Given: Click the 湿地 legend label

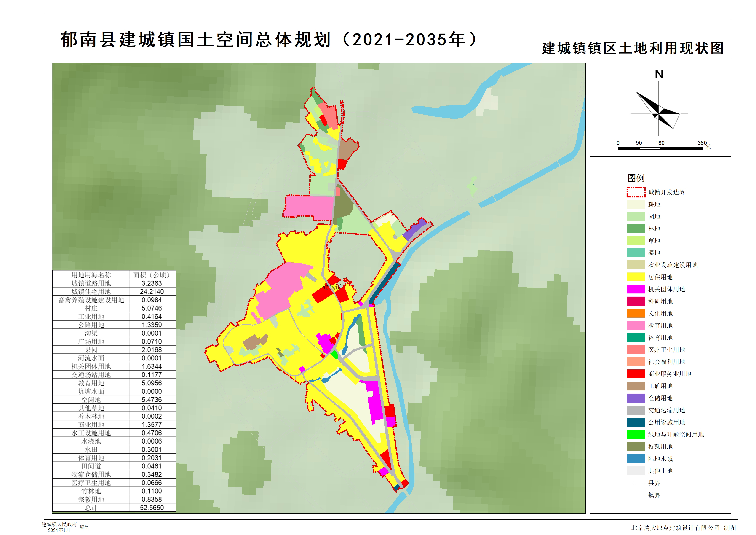Looking at the screenshot, I should 654,253.
